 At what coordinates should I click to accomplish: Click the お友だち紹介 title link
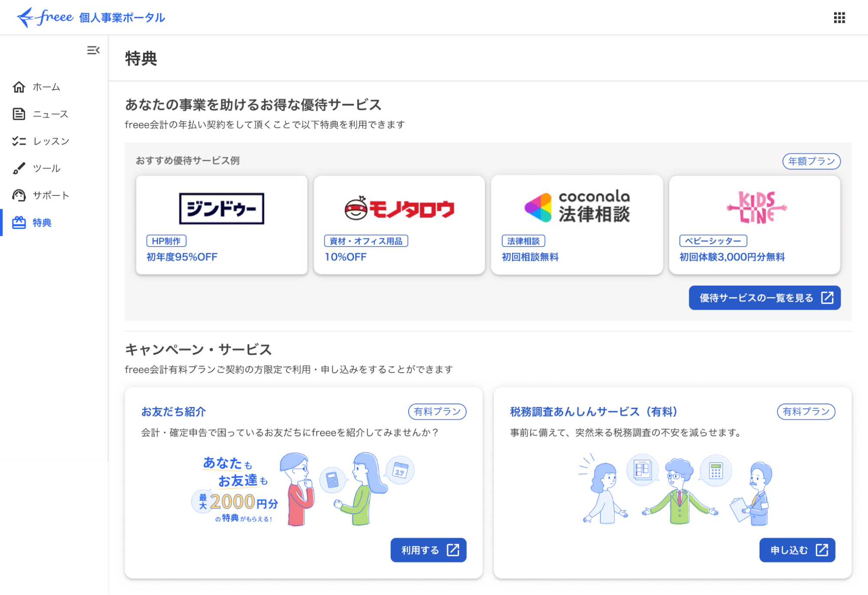[x=173, y=412]
